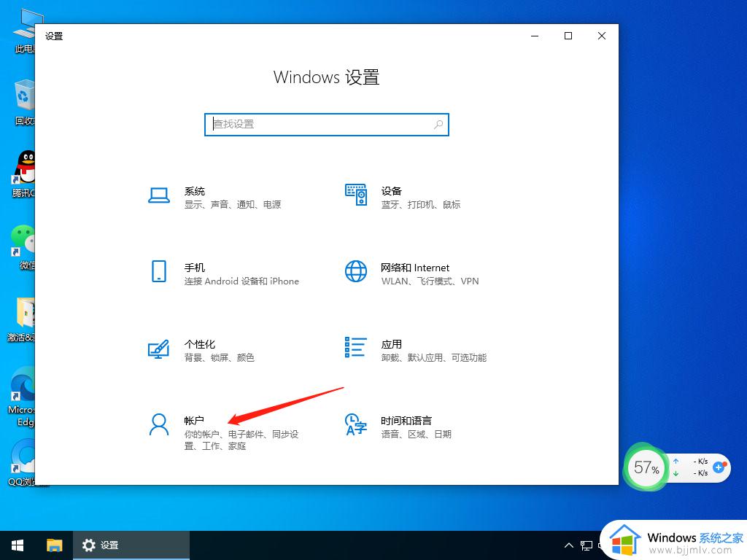This screenshot has width=747, height=560.
Task: Click text 你的帐户、电子邮件、同步设置
Action: coord(241,440)
